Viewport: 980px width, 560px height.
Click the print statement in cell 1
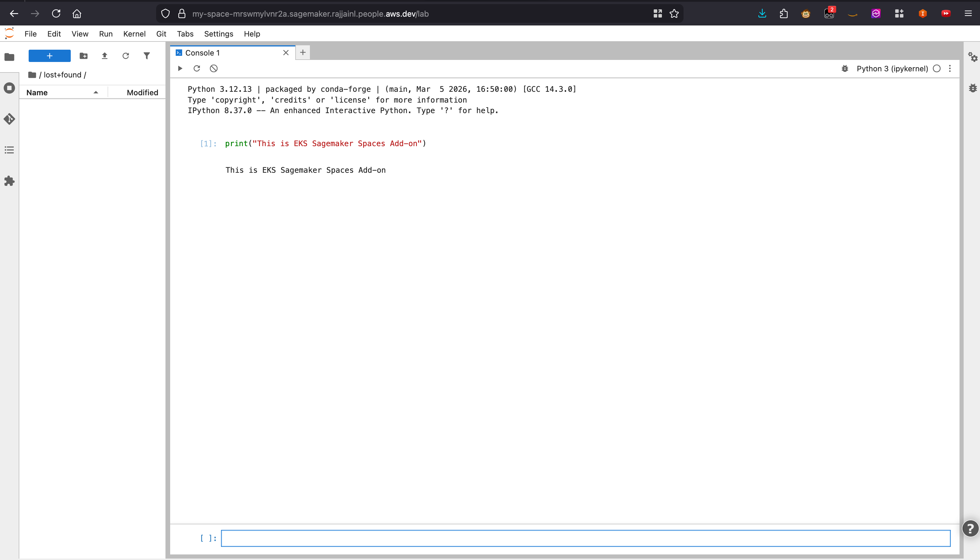pos(325,144)
